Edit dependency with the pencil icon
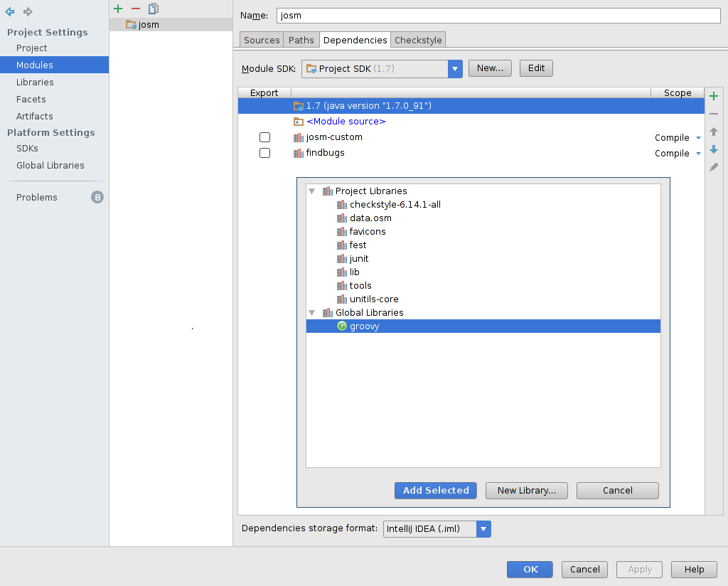Screen dimensions: 728x586 click(x=714, y=167)
